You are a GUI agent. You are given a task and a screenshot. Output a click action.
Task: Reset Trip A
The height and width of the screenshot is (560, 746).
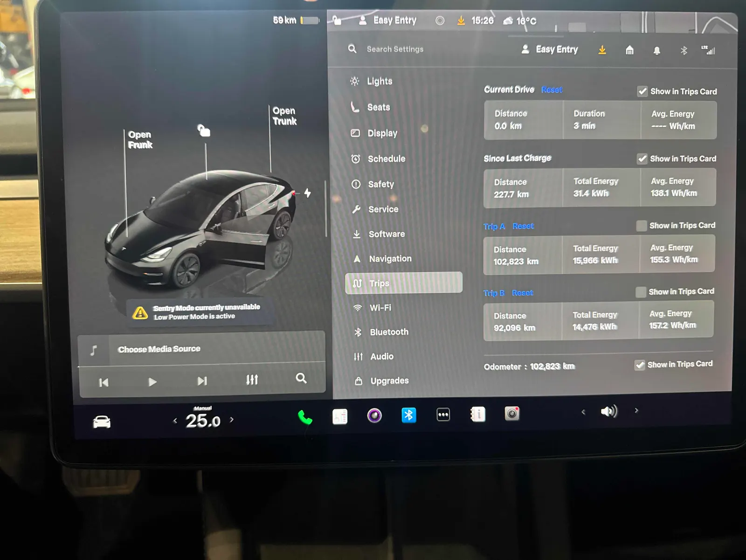pos(523,226)
